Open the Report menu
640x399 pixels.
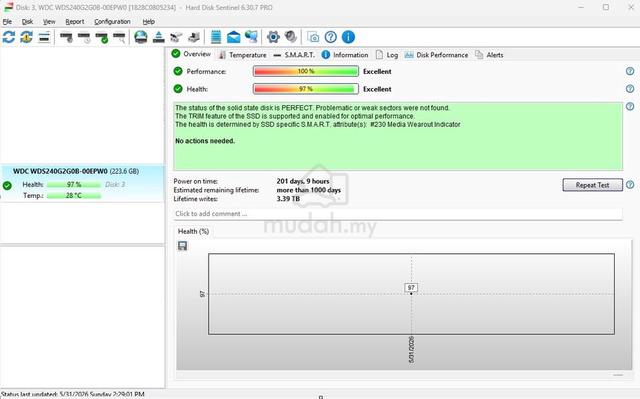tap(75, 22)
